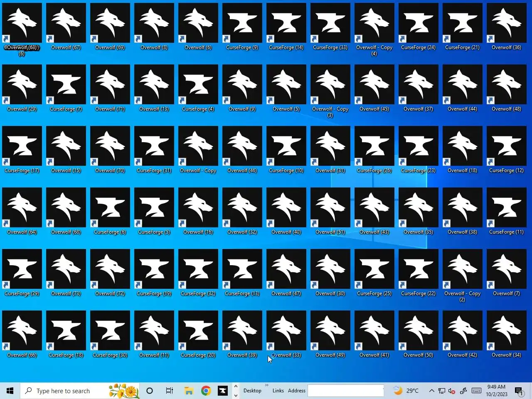Select the CurseForge (29) desktop icon
Viewport: 532px width, 399px height.
point(22,273)
